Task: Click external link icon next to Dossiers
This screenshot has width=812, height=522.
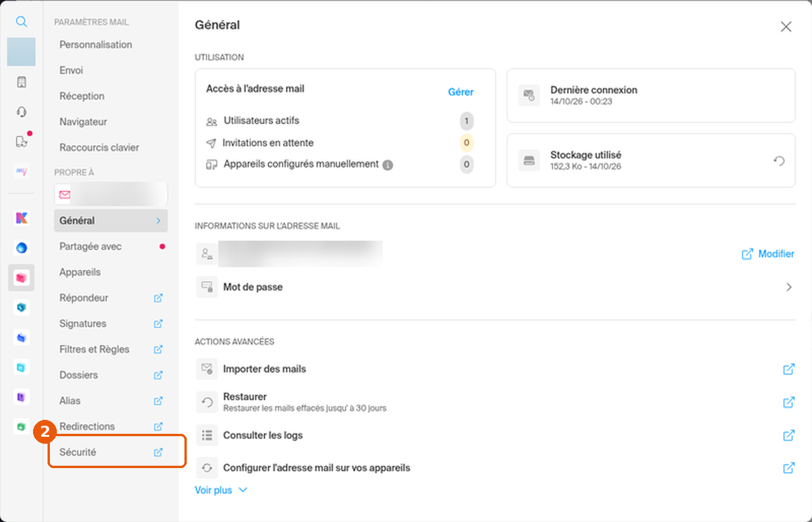Action: (x=158, y=375)
